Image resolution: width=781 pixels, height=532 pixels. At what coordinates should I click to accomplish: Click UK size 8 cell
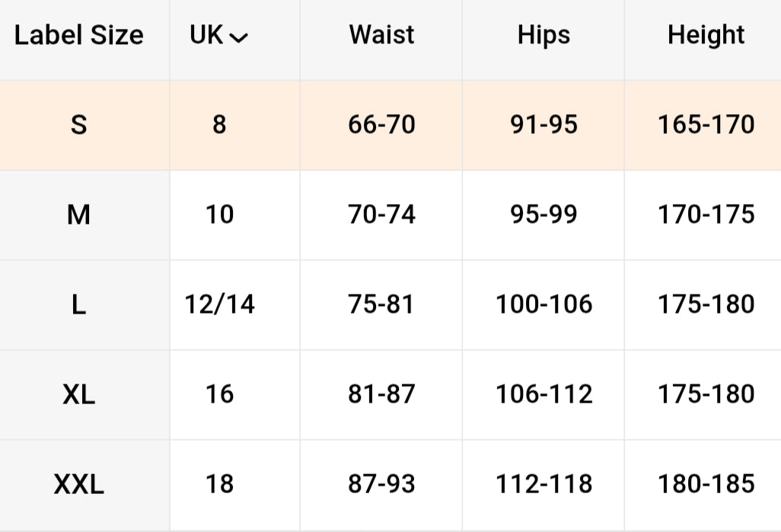point(219,125)
